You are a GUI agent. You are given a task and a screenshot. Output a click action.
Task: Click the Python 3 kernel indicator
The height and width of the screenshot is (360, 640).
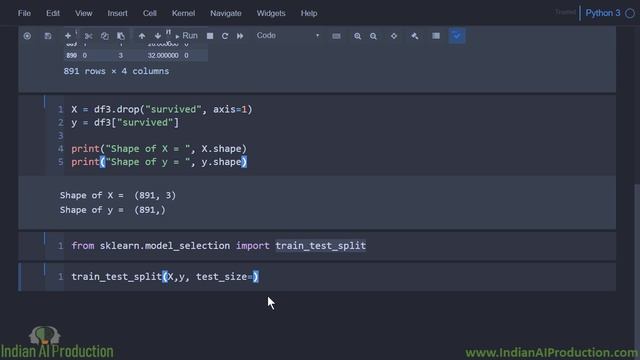pos(602,13)
